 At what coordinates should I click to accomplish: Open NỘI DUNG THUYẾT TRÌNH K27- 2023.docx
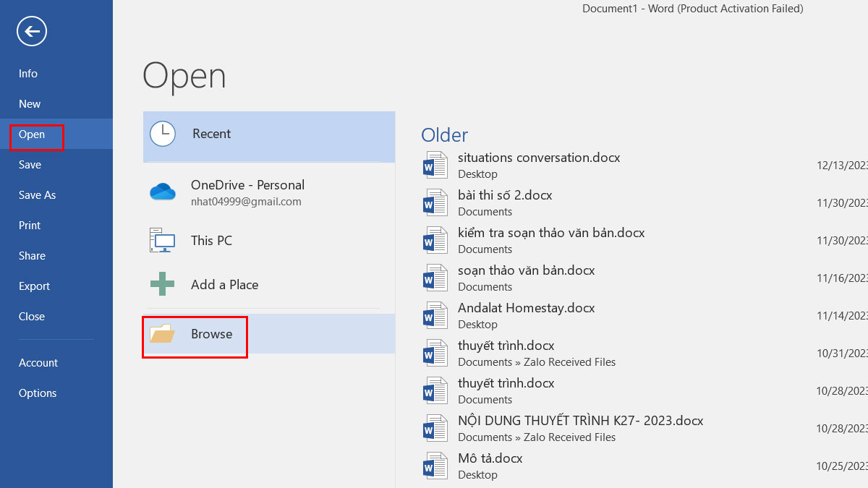[x=580, y=421]
